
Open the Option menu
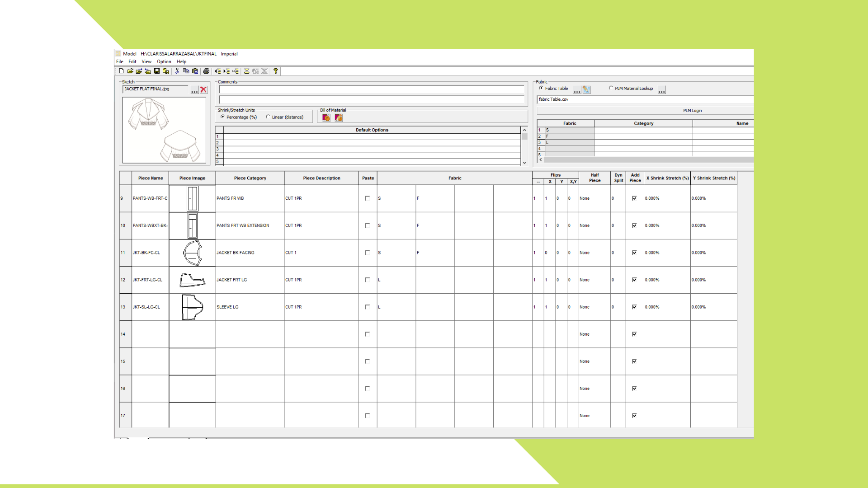click(x=164, y=62)
